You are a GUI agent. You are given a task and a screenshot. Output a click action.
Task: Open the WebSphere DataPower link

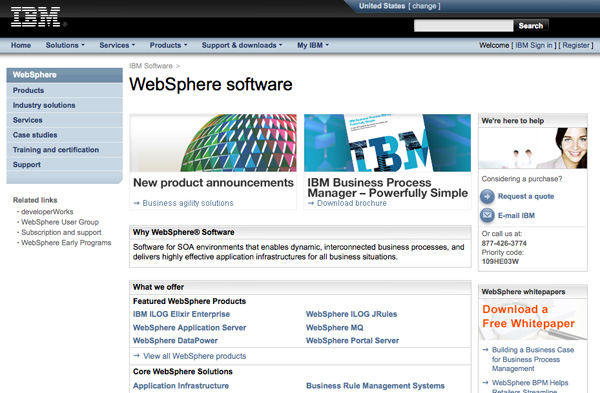(x=175, y=341)
